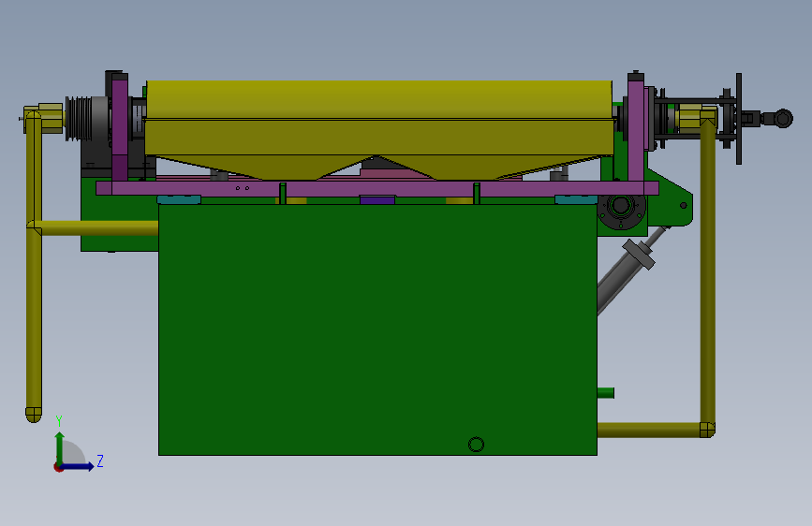Select the large green tank body
The image size is (812, 526).
point(377,329)
